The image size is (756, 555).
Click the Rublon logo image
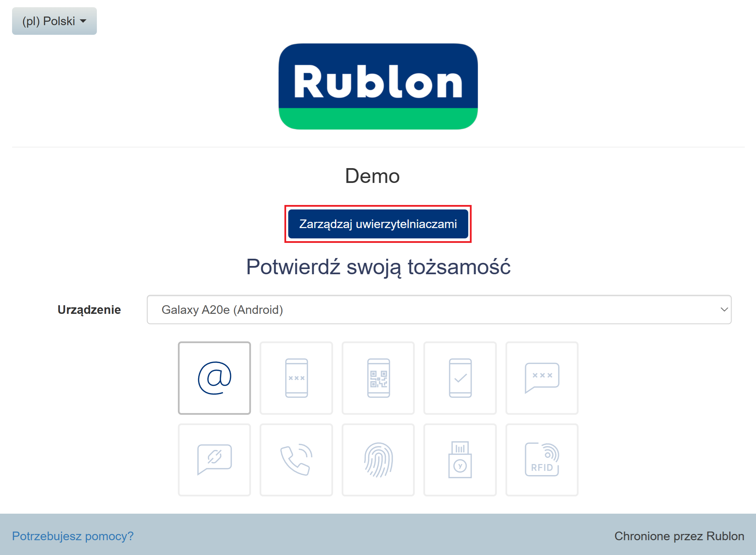[378, 86]
